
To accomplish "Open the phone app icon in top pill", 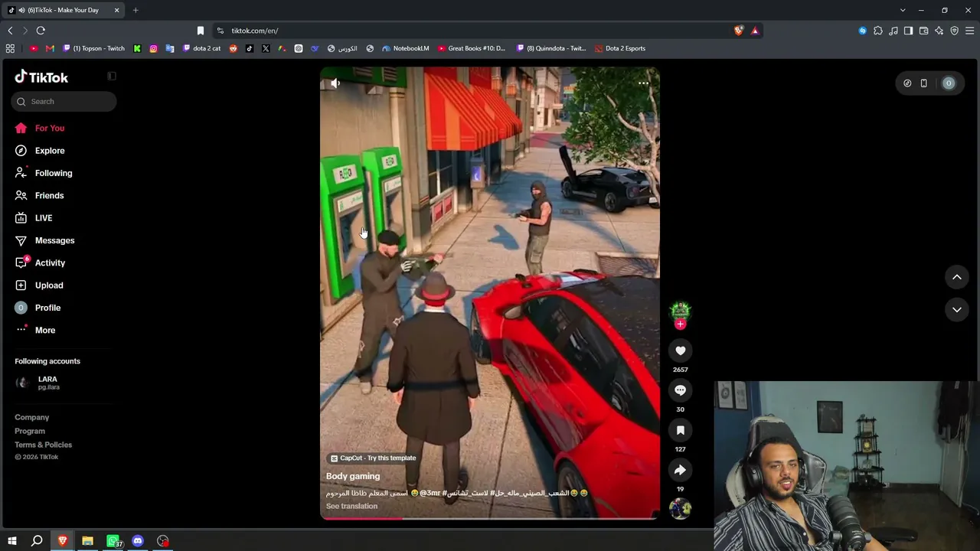I will pos(923,83).
